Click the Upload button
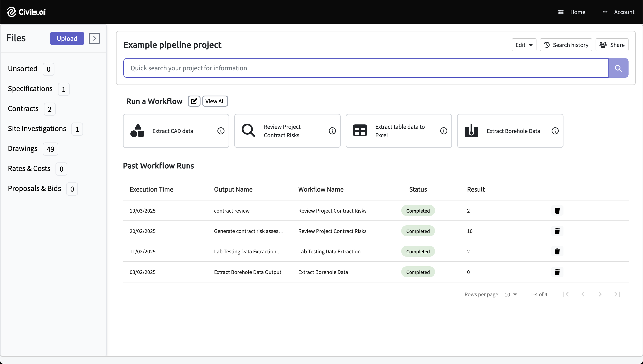The height and width of the screenshot is (364, 643). point(67,38)
